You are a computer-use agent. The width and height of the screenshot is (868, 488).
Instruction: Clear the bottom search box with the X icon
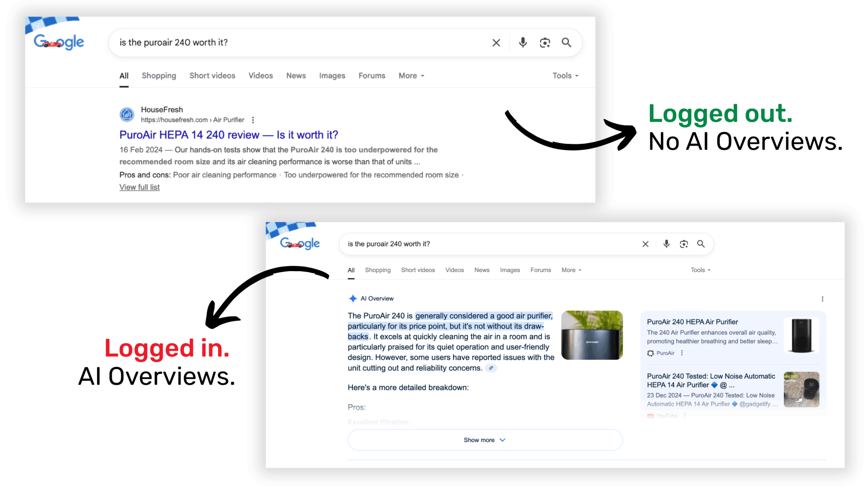645,244
